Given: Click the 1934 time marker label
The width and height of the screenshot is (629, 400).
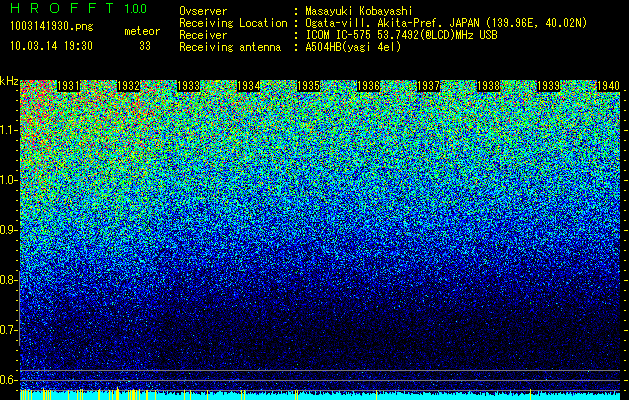Looking at the screenshot, I should tap(248, 86).
